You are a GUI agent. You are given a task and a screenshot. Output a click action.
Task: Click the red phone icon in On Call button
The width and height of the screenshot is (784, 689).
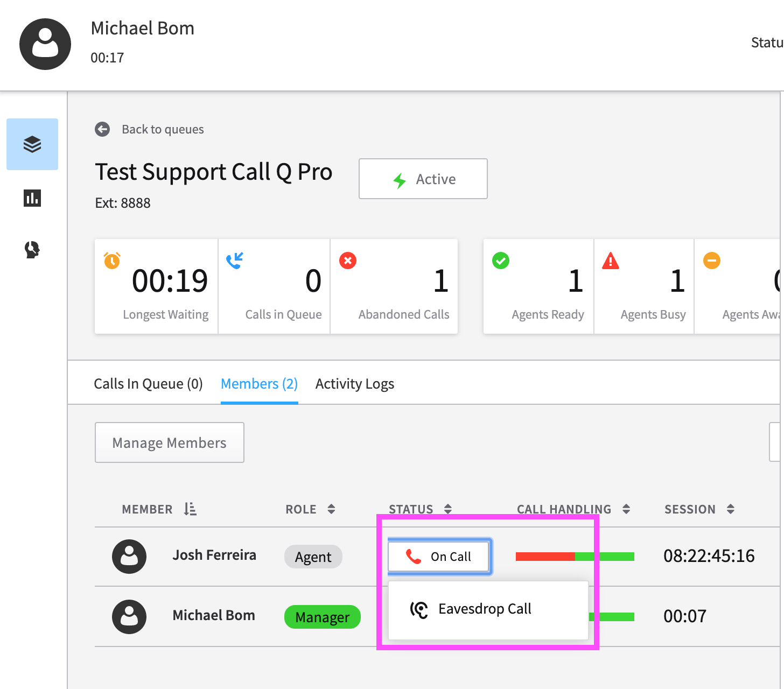(x=414, y=557)
